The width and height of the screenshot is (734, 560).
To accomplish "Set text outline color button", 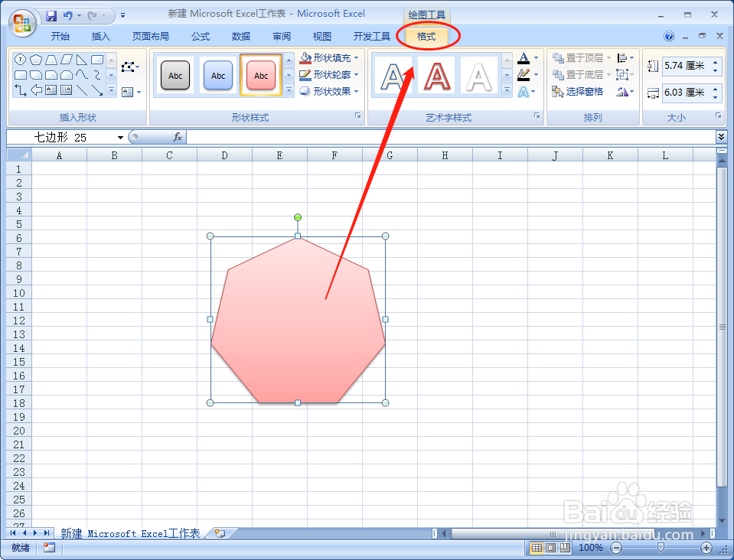I will tap(524, 75).
